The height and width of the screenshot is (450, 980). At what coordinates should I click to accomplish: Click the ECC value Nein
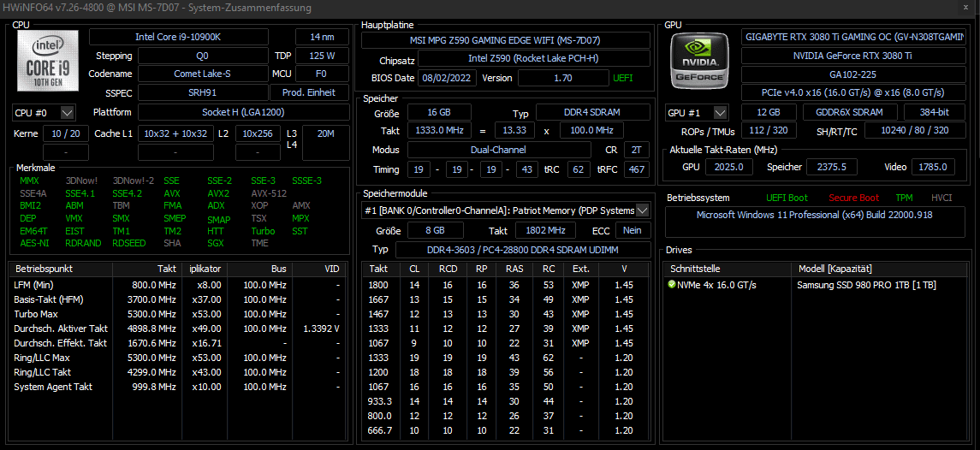(x=633, y=230)
